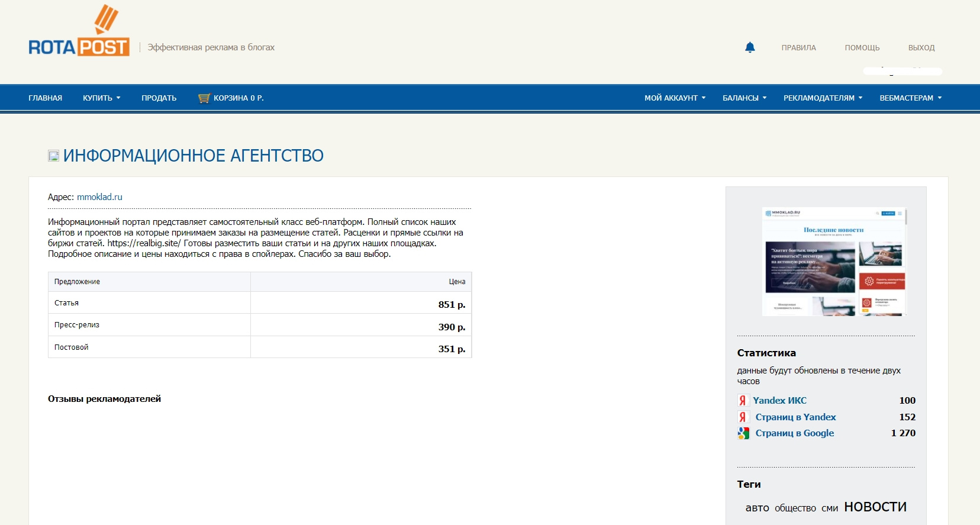Expand the КУПИТЬ dropdown menu
Viewport: 980px width, 525px height.
(102, 98)
